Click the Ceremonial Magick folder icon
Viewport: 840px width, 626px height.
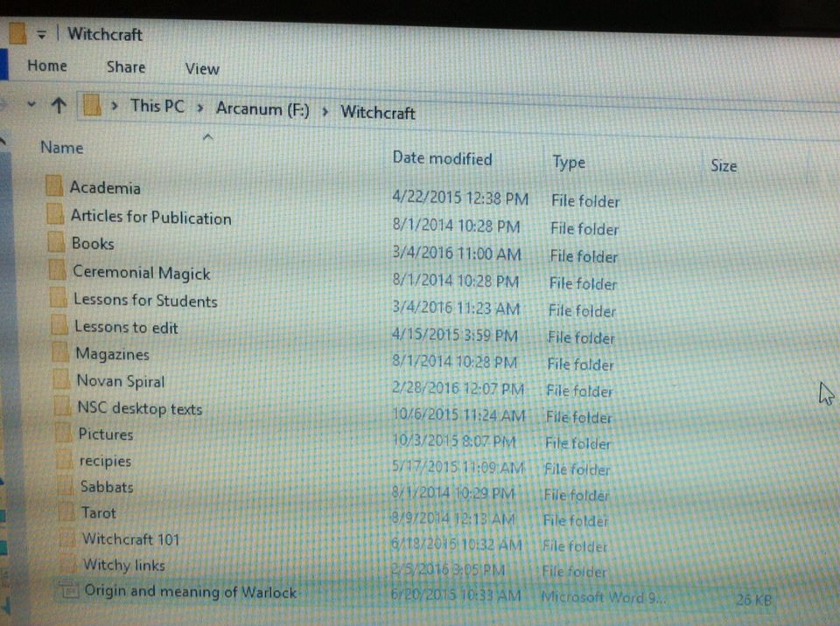point(58,270)
